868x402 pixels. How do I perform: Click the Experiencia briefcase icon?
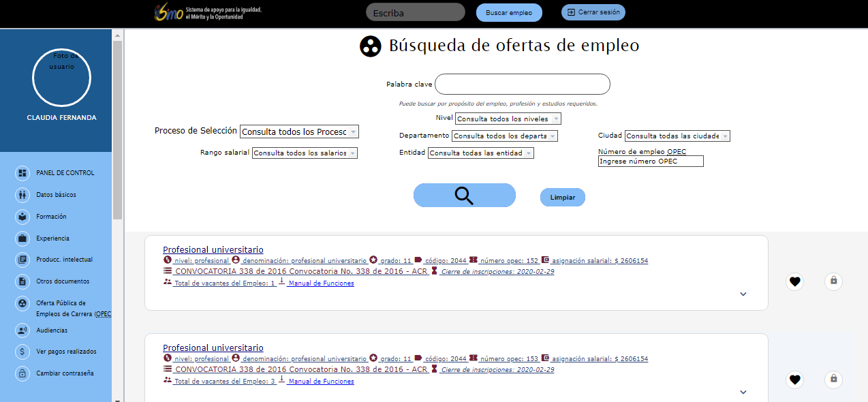(x=22, y=238)
